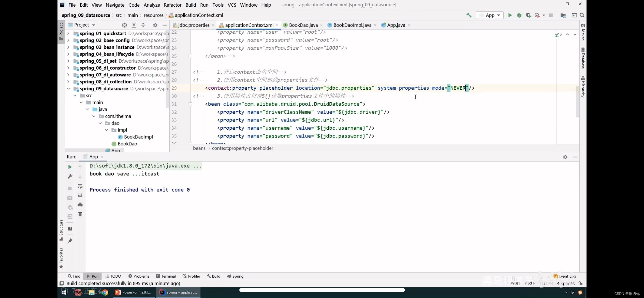Run with coverage shield icon

[x=528, y=15]
